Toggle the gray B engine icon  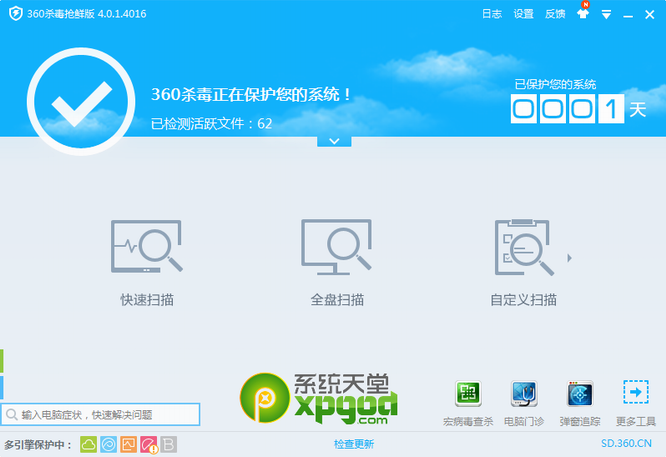tap(169, 445)
